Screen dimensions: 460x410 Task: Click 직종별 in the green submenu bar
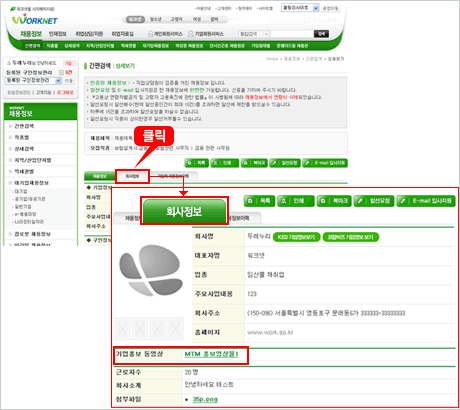[52, 46]
